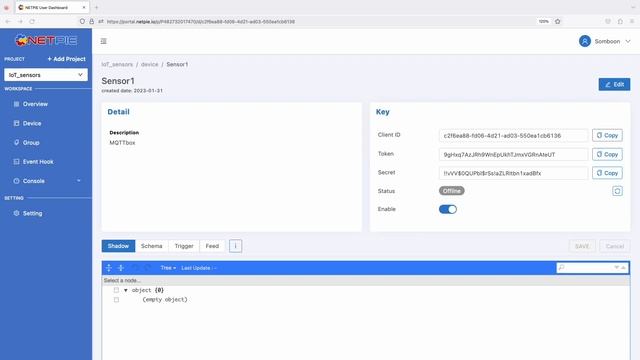This screenshot has height=360, width=640.
Task: Open the Tree mode dropdown
Action: [168, 268]
